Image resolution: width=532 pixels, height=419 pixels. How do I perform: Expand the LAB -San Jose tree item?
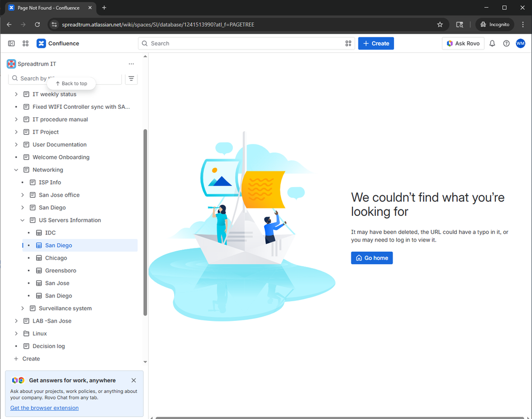[16, 321]
